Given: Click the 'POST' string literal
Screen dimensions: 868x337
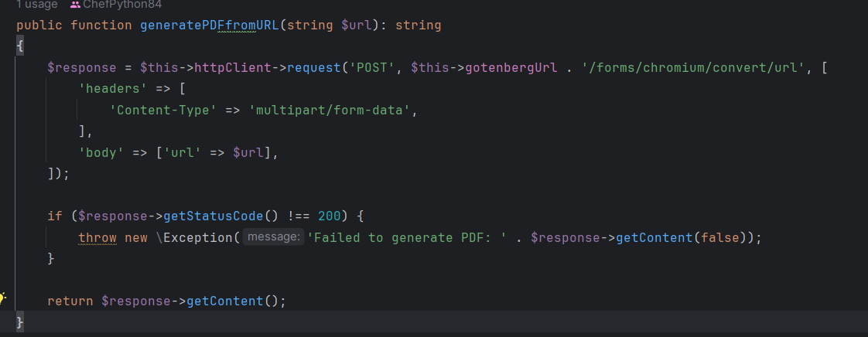Looking at the screenshot, I should tap(371, 68).
